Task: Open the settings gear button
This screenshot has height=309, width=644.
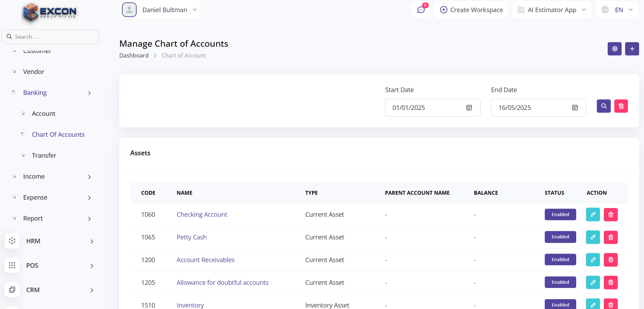Action: click(x=614, y=49)
